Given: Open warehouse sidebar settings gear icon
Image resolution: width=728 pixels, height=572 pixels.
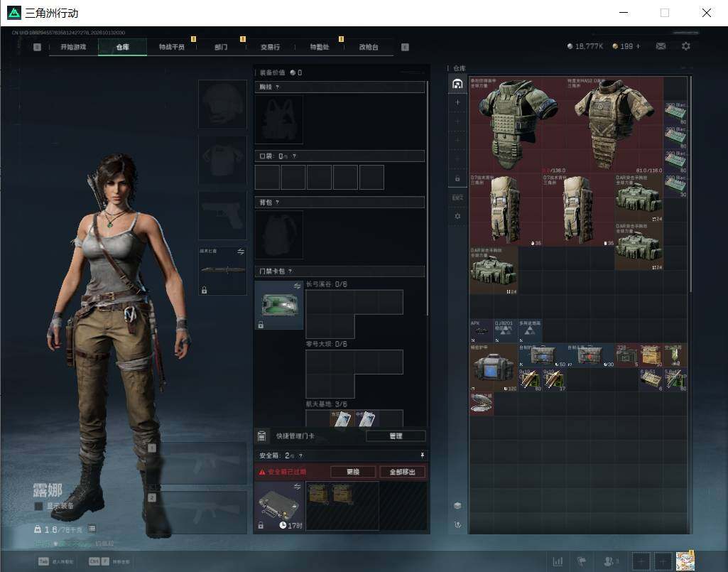Looking at the screenshot, I should pyautogui.click(x=457, y=216).
